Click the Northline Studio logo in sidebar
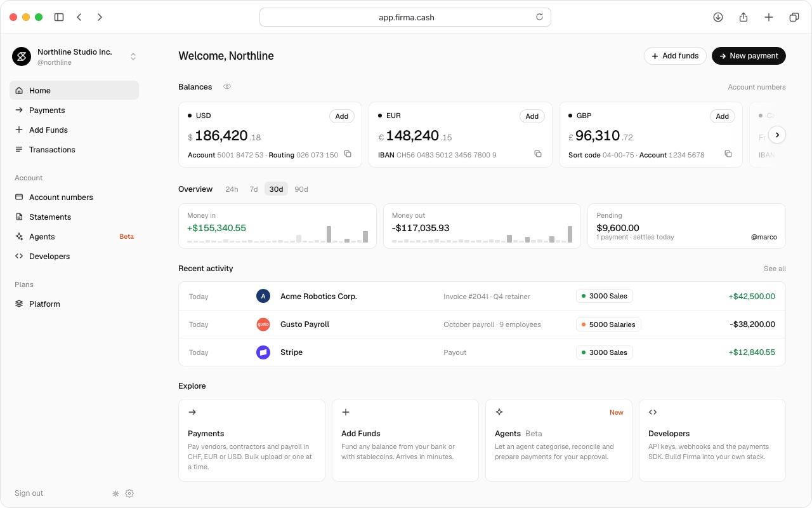Screen dimensions: 812x508 point(22,57)
